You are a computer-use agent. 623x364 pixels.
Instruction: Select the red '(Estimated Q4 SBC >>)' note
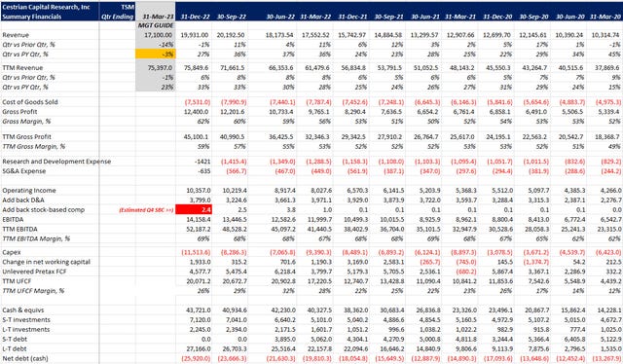pos(146,210)
